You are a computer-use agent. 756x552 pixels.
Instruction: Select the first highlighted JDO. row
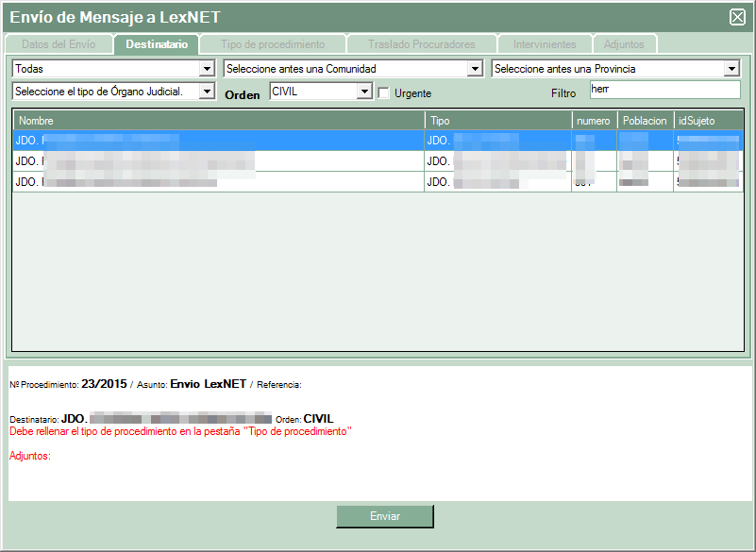[x=218, y=140]
